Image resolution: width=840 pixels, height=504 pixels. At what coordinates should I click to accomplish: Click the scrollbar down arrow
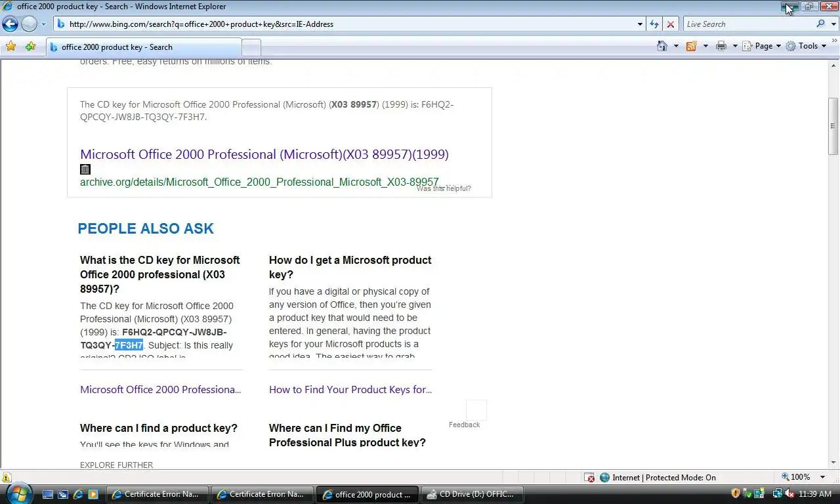(x=833, y=463)
